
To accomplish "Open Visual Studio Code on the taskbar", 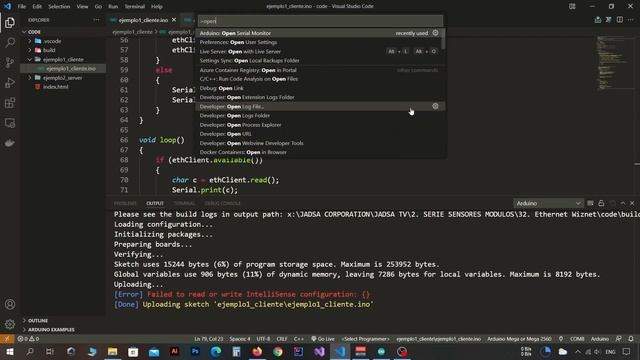I will point(340,351).
